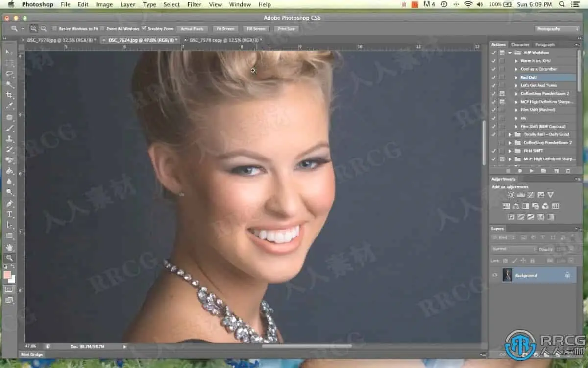The width and height of the screenshot is (588, 368).
Task: Toggle the checkmark for the Red Out! action
Action: [494, 77]
